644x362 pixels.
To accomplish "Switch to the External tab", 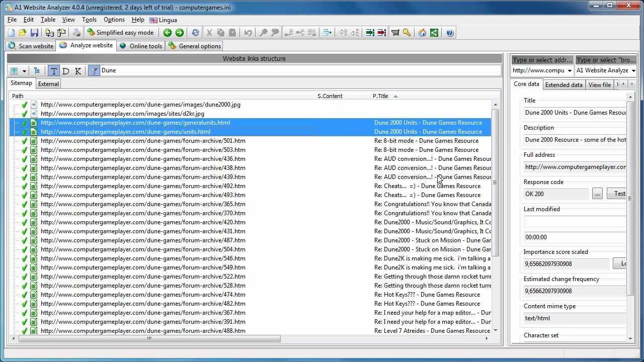I will tap(48, 84).
